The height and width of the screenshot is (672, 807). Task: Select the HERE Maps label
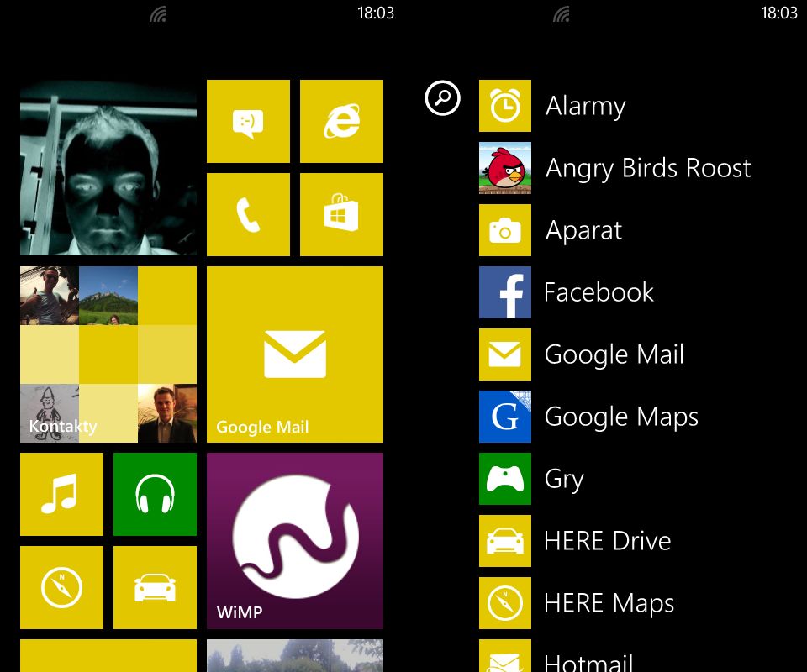pyautogui.click(x=609, y=604)
